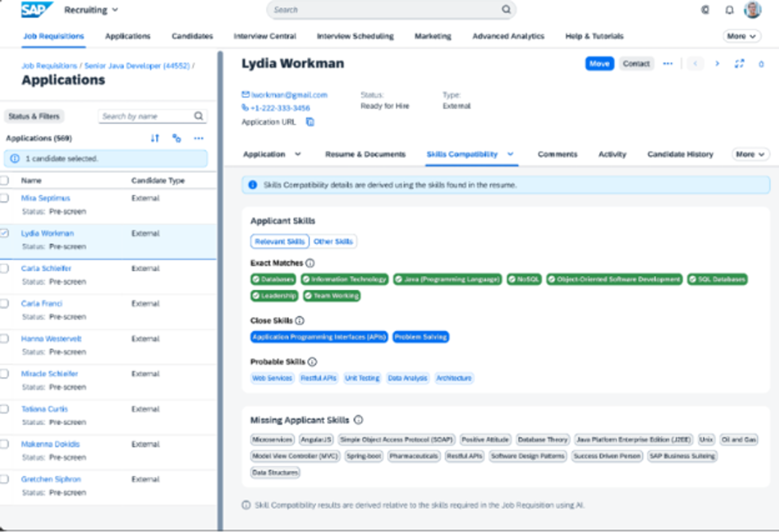
Task: Select the Mira Septimus checkbox
Action: (x=4, y=198)
